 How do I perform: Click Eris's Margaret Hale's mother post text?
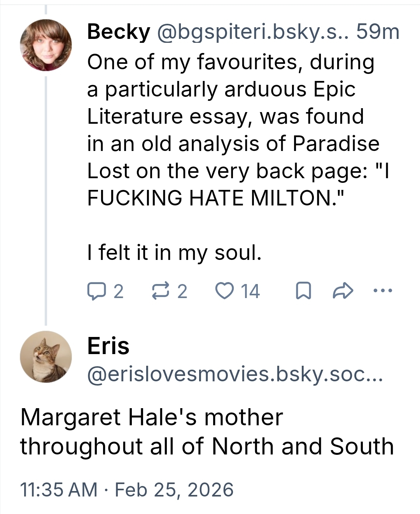coord(207,432)
